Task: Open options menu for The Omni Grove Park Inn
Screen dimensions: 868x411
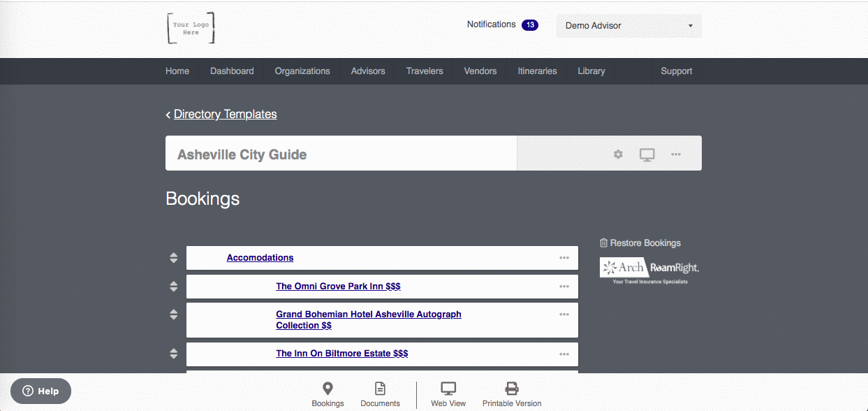Action: [564, 287]
